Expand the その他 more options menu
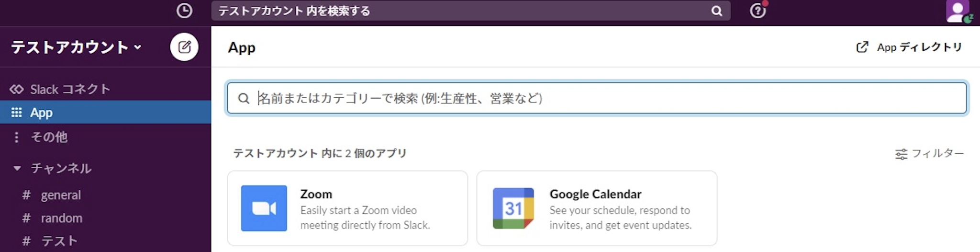The image size is (980, 252). 17,137
